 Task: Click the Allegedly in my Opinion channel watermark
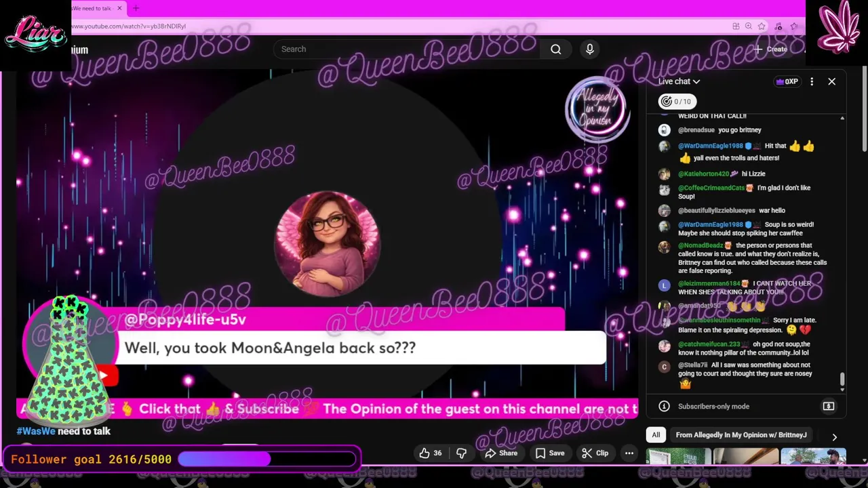[597, 109]
